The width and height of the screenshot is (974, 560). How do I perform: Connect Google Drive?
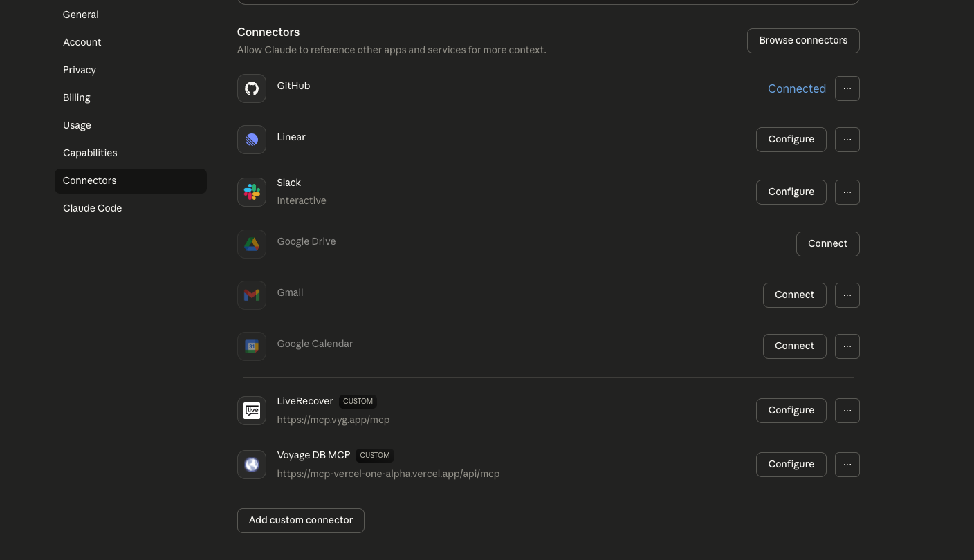(827, 243)
